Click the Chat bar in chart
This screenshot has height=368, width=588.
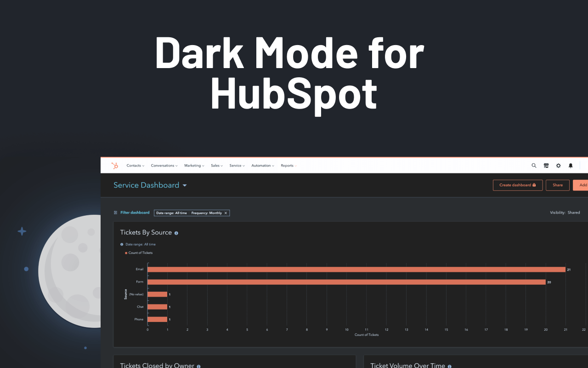click(x=157, y=307)
